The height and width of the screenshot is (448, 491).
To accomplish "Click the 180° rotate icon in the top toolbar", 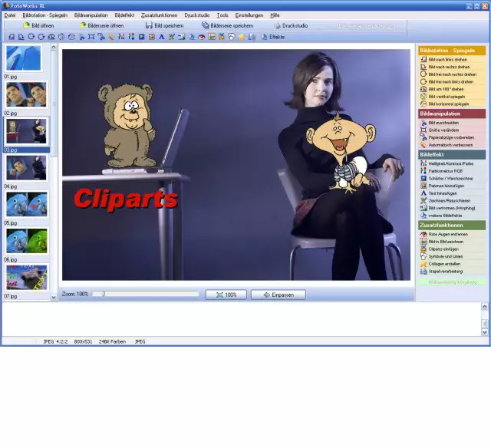I will click(51, 37).
